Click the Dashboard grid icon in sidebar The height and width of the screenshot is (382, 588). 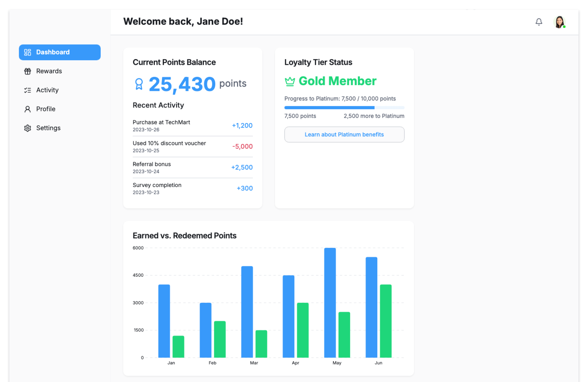coord(28,52)
